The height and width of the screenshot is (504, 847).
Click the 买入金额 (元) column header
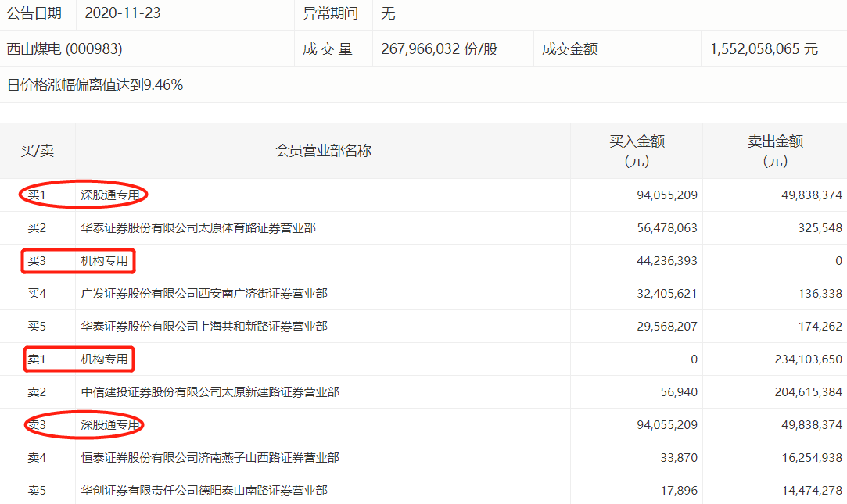coord(637,151)
